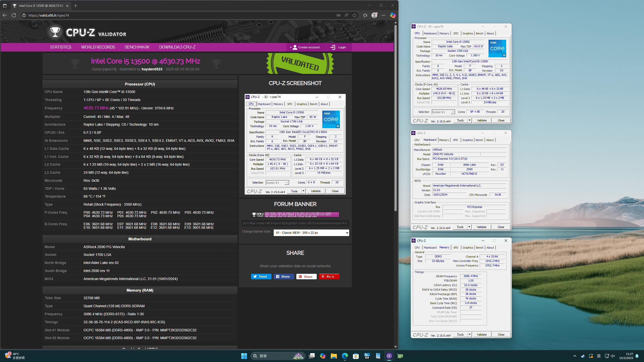Click the translate page icon in address bar
This screenshot has height=362, width=644.
coord(338,15)
